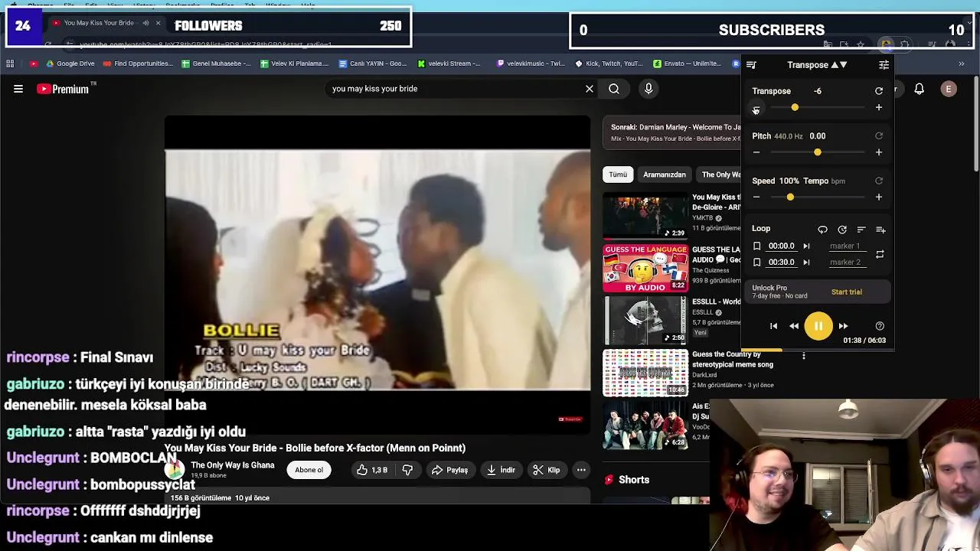Adjust the Transpose slider knob
The width and height of the screenshot is (980, 551).
click(795, 108)
